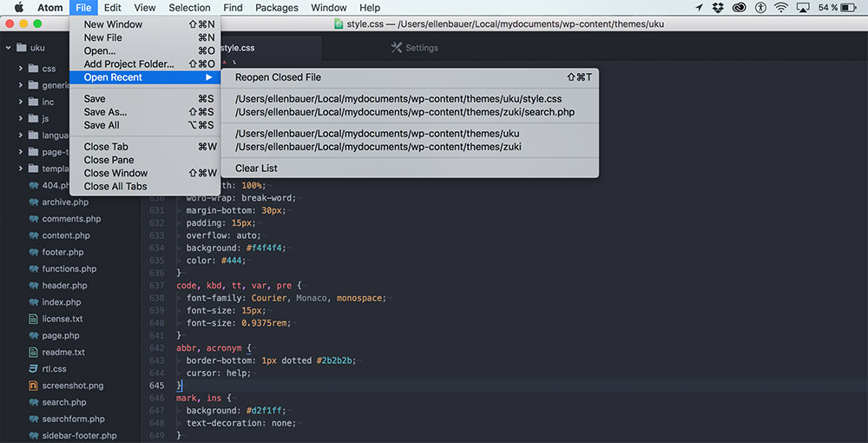Select Save All menu item
The height and width of the screenshot is (443, 868).
click(x=145, y=125)
